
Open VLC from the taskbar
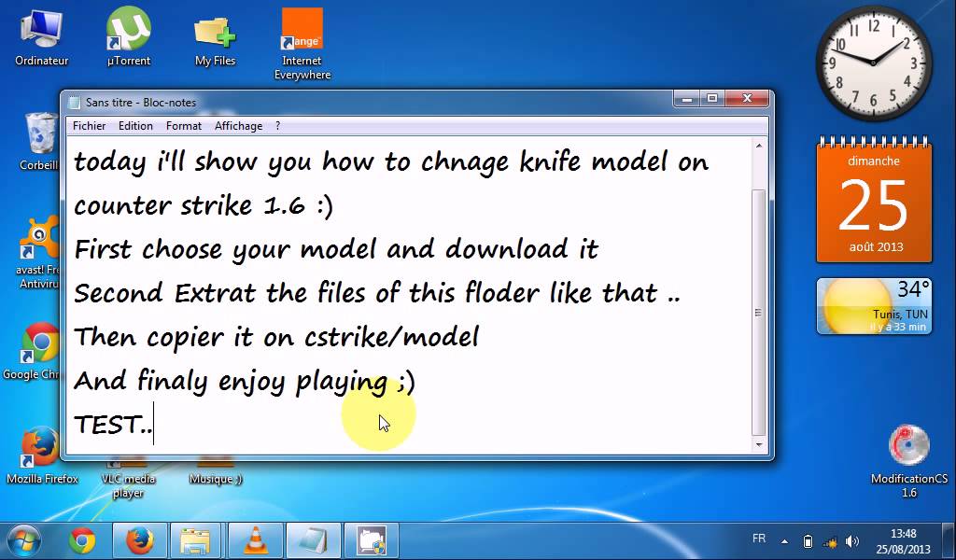(255, 540)
